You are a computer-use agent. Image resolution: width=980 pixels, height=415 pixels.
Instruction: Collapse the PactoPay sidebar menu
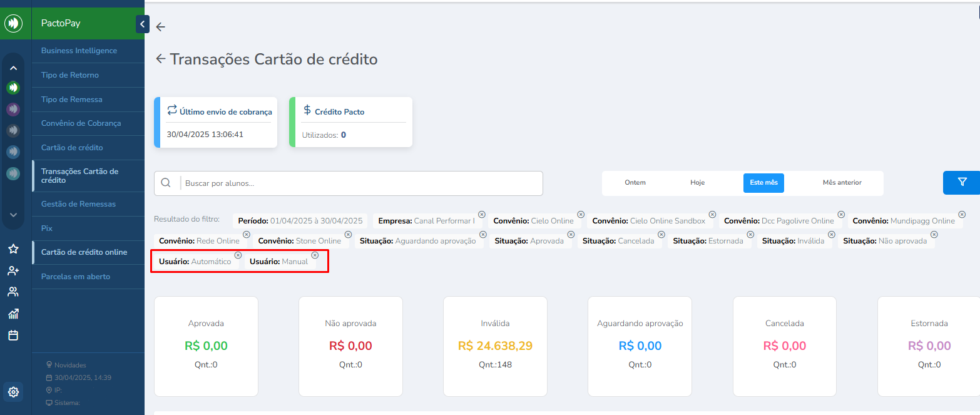(143, 24)
